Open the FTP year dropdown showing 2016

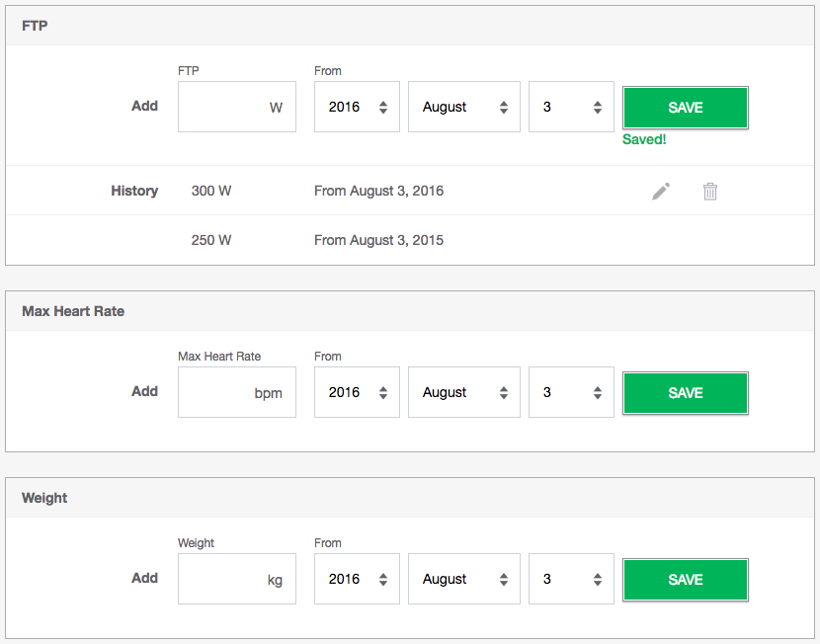pyautogui.click(x=357, y=107)
